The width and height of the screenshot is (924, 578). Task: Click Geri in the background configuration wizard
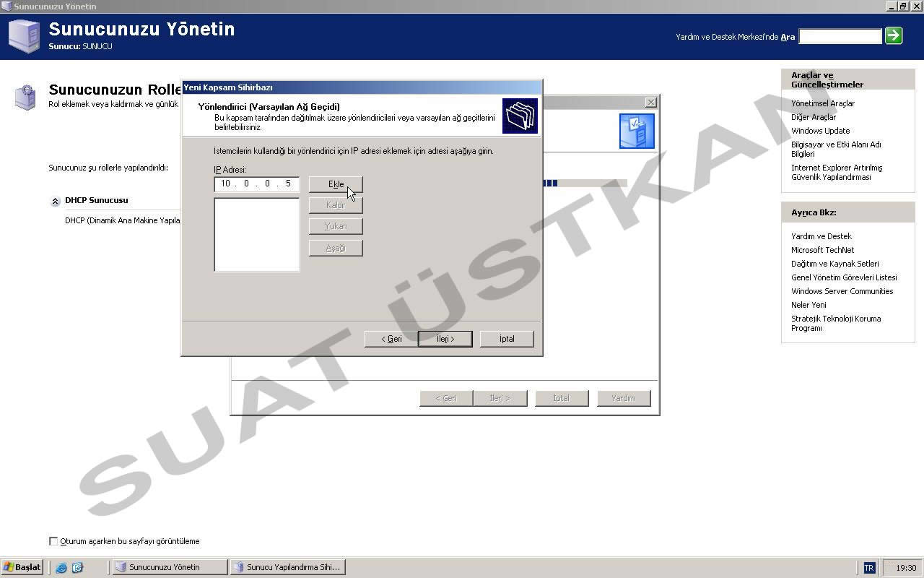446,398
